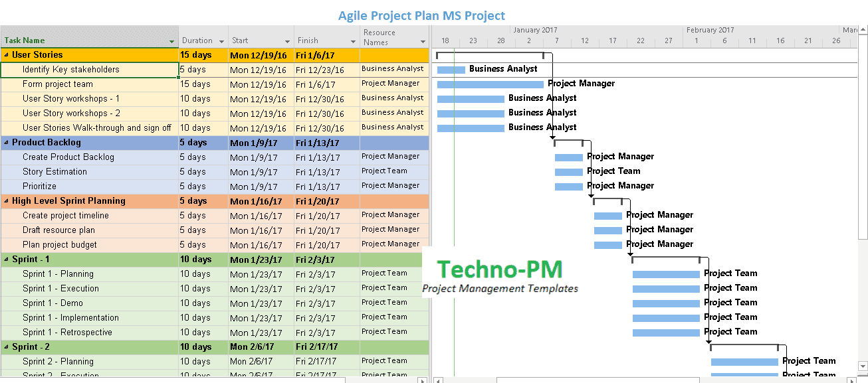
Task: Collapse the Product Backlog group
Action: (7, 143)
